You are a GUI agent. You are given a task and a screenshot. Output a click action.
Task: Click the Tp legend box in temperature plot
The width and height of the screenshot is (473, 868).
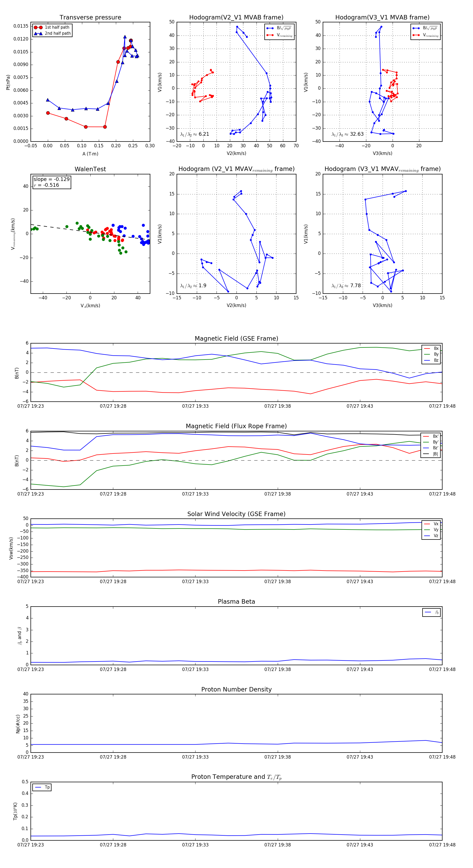click(x=42, y=788)
